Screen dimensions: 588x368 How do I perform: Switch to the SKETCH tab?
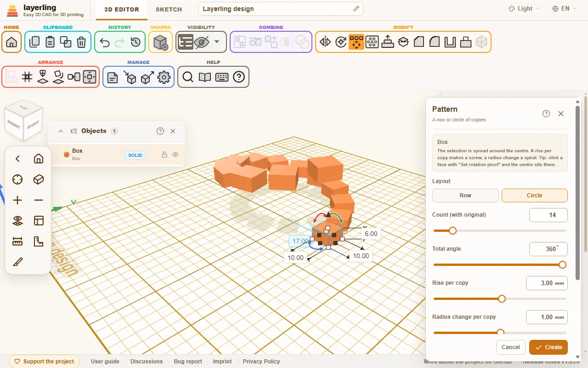coord(169,9)
